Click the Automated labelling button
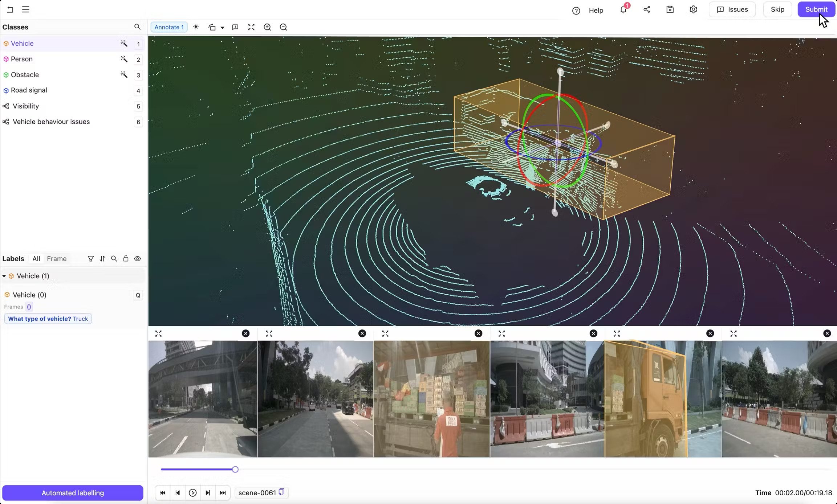The image size is (837, 504). click(x=73, y=493)
